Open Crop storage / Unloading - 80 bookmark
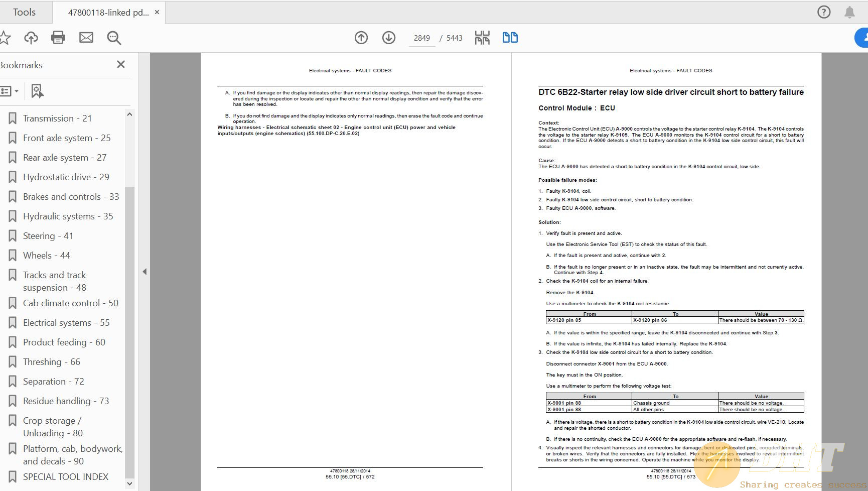The width and height of the screenshot is (868, 491). pos(53,427)
